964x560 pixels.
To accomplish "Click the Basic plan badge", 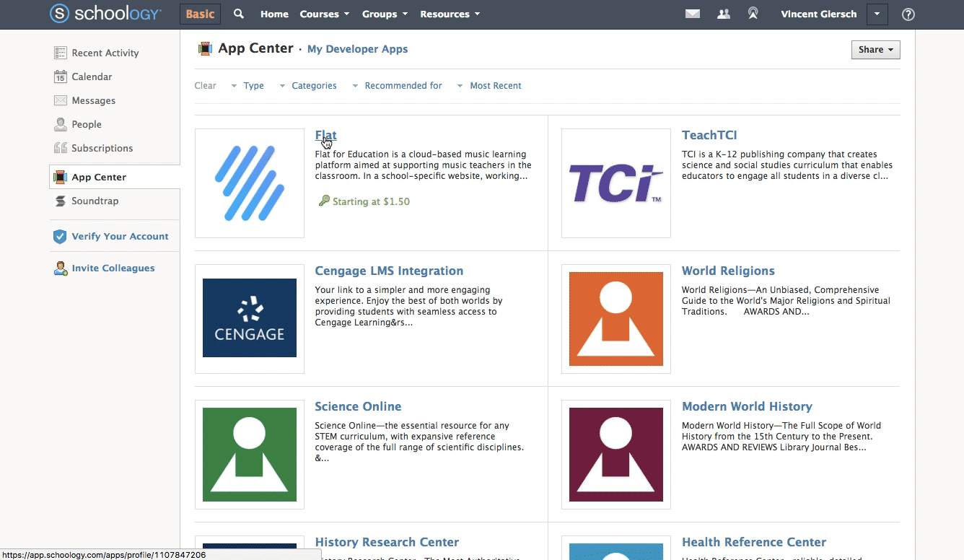I will (x=200, y=14).
